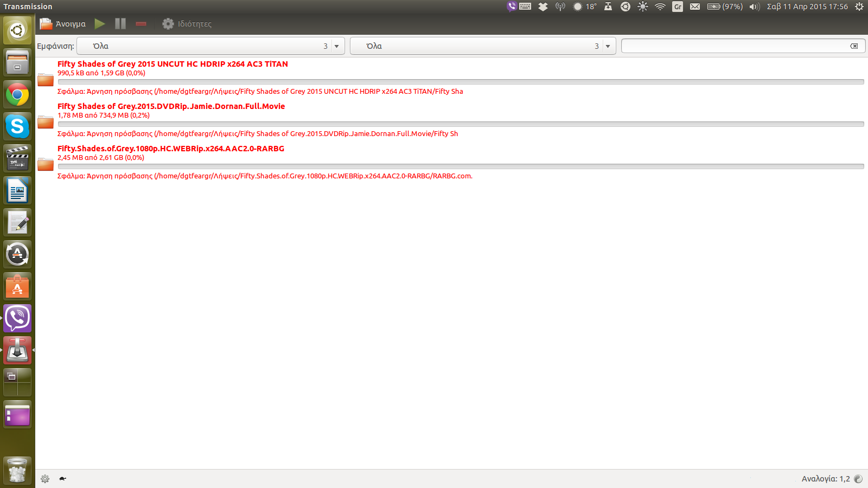The image size is (868, 488).
Task: Open the Ubuntu Dash home launcher
Action: point(17,30)
